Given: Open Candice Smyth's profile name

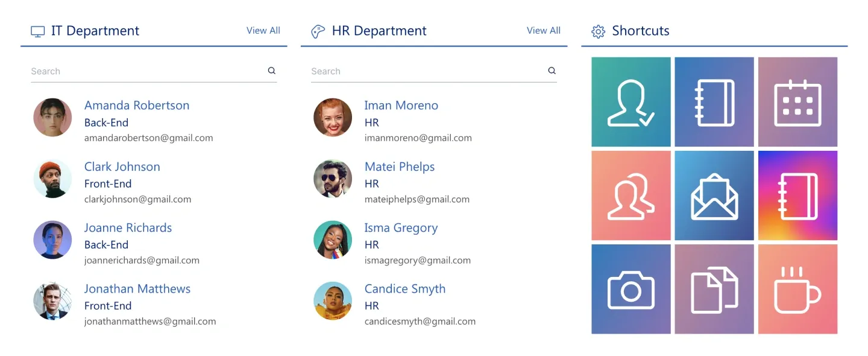Looking at the screenshot, I should coord(405,289).
